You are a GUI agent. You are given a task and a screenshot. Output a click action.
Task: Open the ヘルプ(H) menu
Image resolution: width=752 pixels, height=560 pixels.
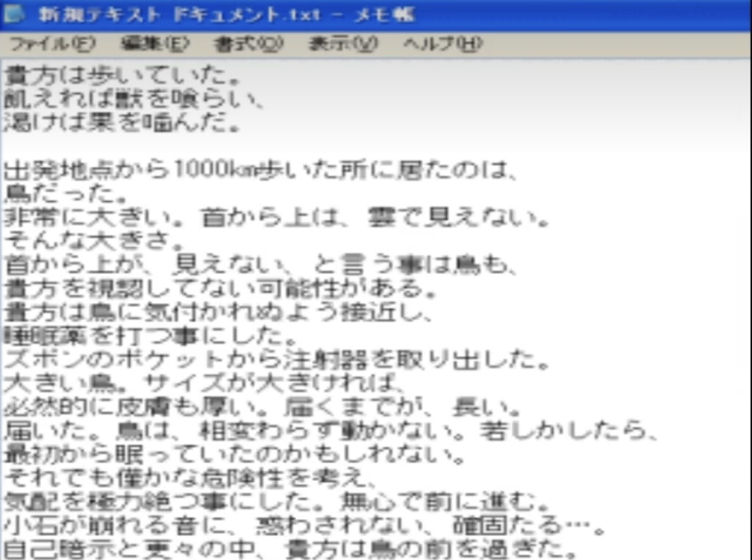(x=442, y=44)
